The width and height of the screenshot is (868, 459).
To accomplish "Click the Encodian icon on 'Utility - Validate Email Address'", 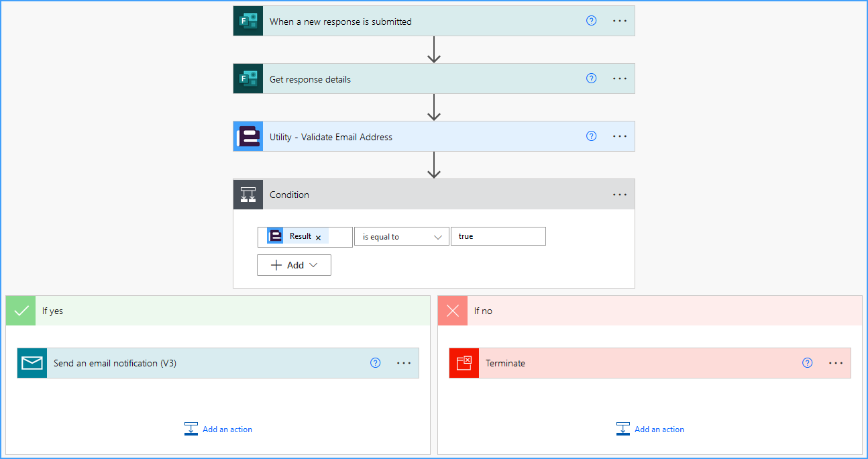I will (248, 136).
